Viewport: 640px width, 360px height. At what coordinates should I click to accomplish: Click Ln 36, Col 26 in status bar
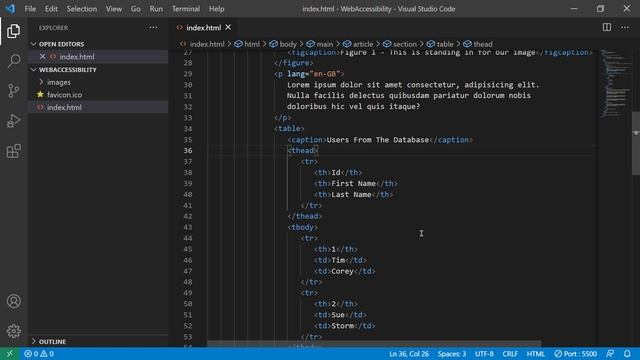[x=409, y=354]
